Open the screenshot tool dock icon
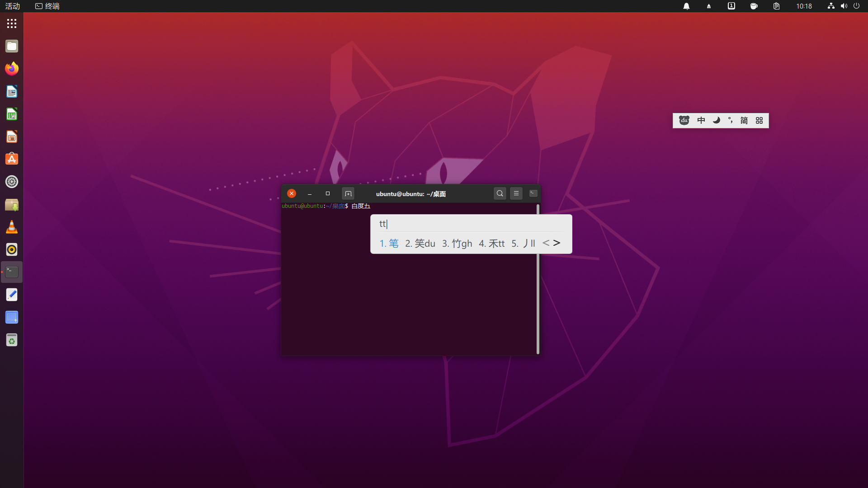 pyautogui.click(x=12, y=317)
